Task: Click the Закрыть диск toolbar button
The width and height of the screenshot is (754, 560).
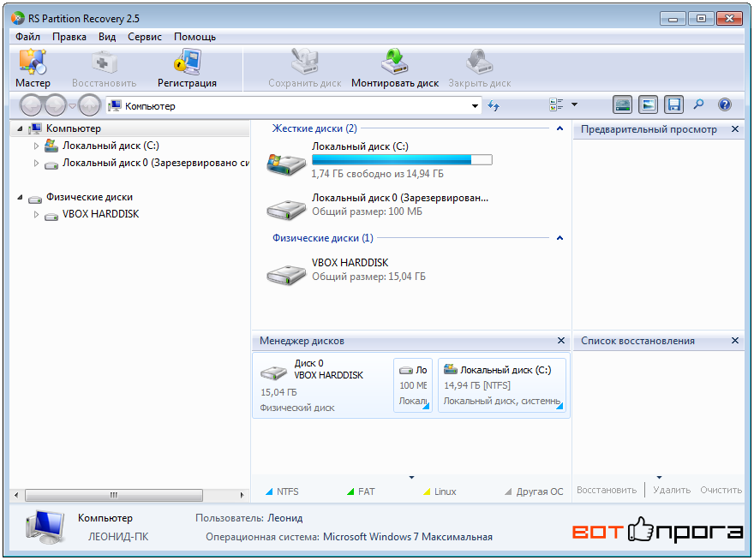Action: (480, 69)
